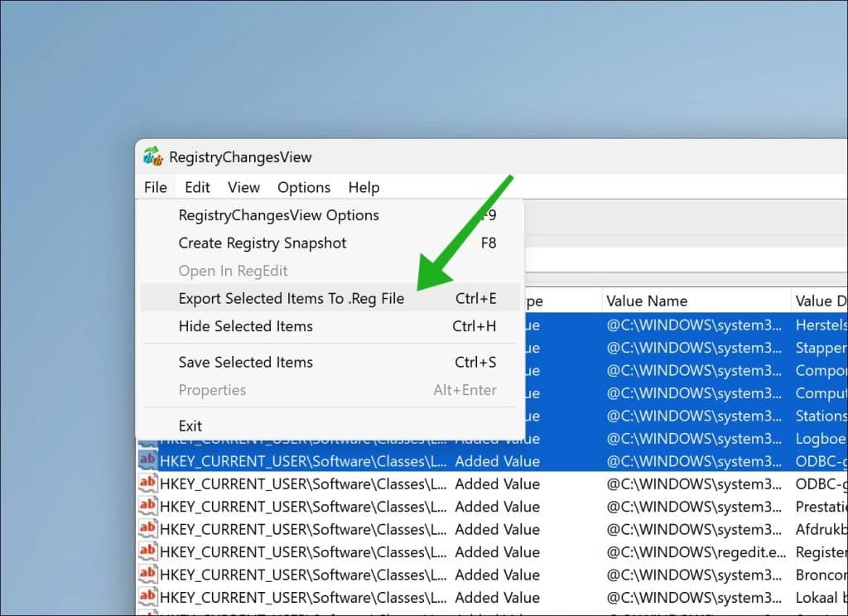This screenshot has height=616, width=848.
Task: Select the Register value data cell
Action: coord(821,551)
